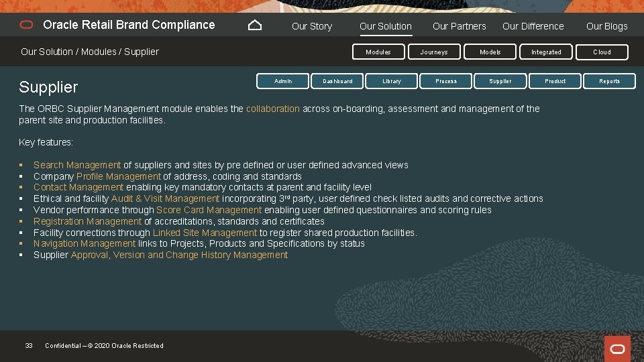The height and width of the screenshot is (362, 644).
Task: Click the Oracle Retail Brand Compliance title
Action: (129, 25)
